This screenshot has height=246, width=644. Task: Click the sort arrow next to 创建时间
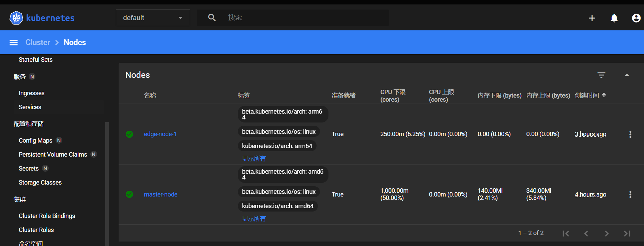point(604,95)
